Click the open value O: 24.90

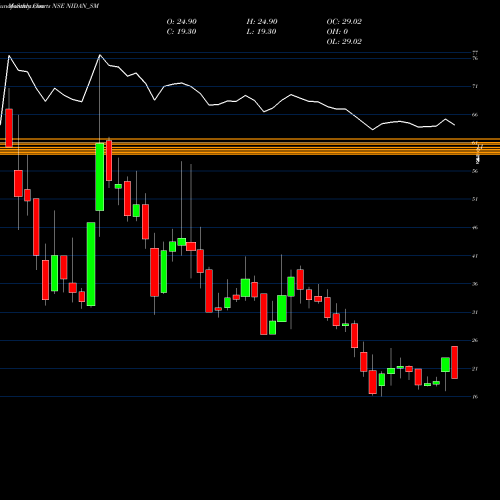coord(182,22)
